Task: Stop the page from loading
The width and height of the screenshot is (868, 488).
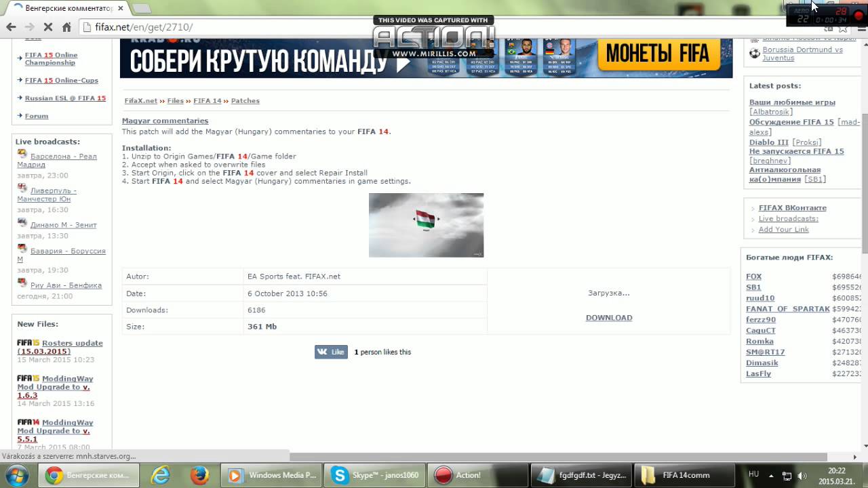Action: pos(47,27)
